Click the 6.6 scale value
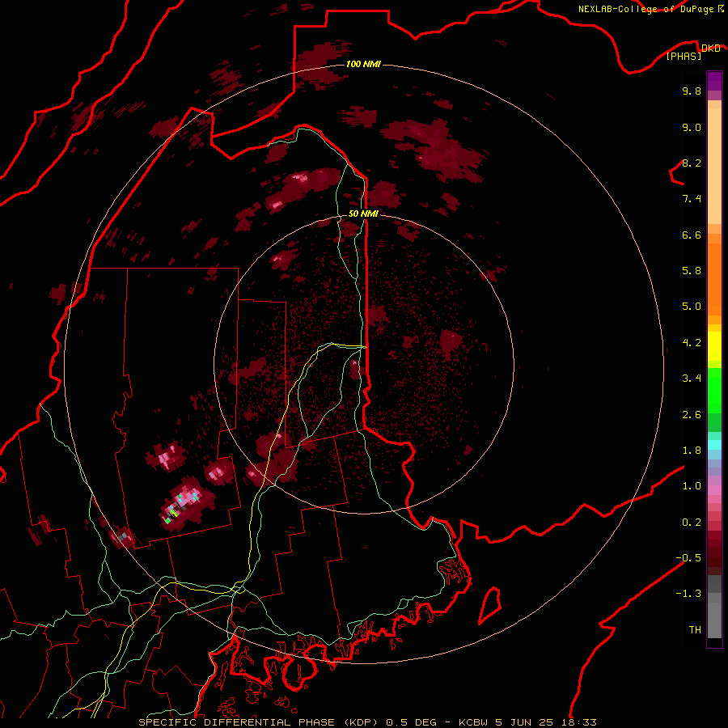Image resolution: width=728 pixels, height=728 pixels. pyautogui.click(x=692, y=235)
